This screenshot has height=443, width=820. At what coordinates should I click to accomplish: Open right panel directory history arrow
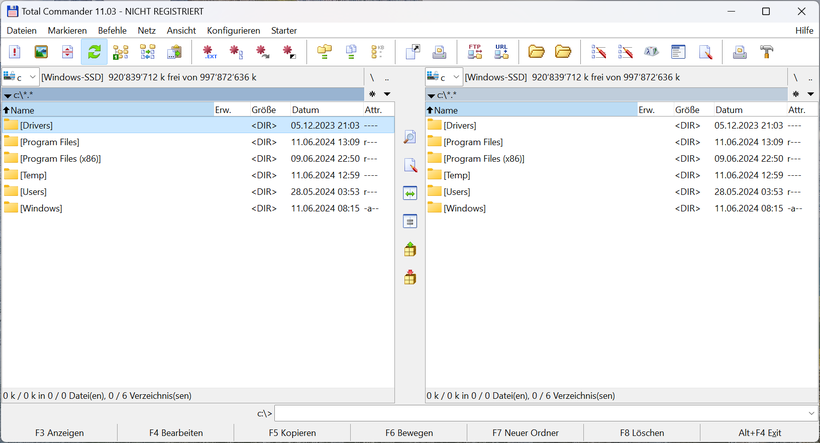(811, 94)
